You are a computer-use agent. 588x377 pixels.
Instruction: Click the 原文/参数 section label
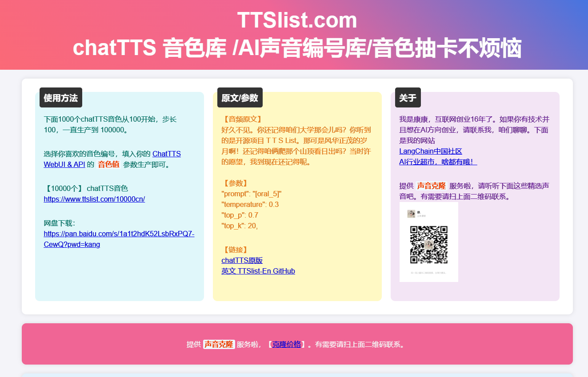pyautogui.click(x=240, y=98)
